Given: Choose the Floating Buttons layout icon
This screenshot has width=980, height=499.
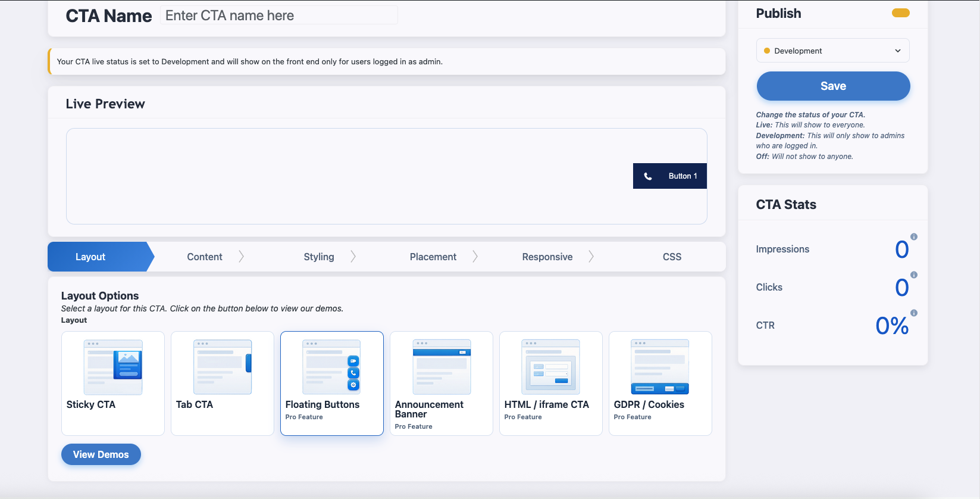Looking at the screenshot, I should click(332, 367).
